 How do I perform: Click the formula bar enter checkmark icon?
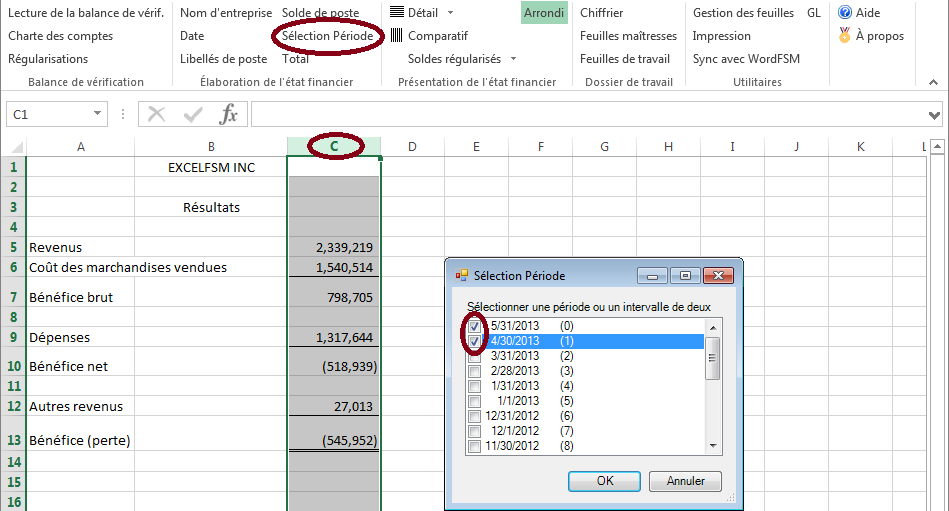coord(193,114)
